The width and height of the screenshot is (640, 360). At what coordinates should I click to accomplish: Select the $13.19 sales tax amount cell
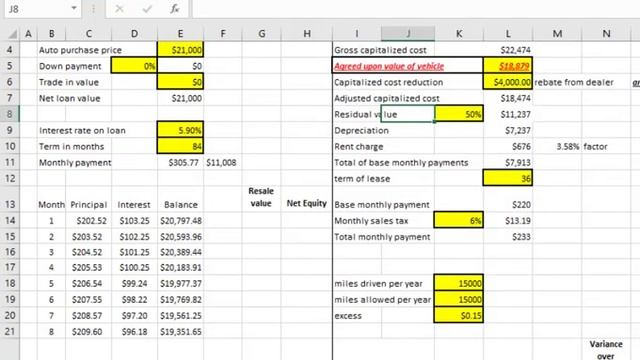[x=508, y=220]
